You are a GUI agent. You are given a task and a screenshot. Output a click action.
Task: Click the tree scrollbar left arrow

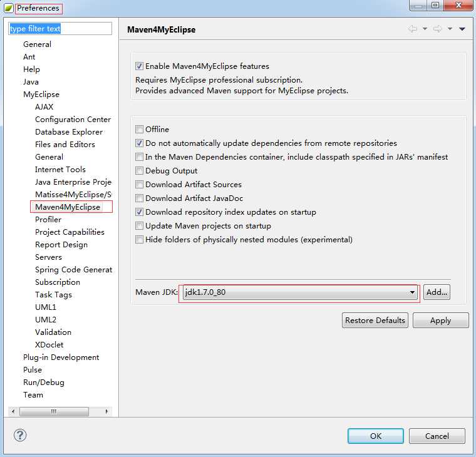click(13, 411)
